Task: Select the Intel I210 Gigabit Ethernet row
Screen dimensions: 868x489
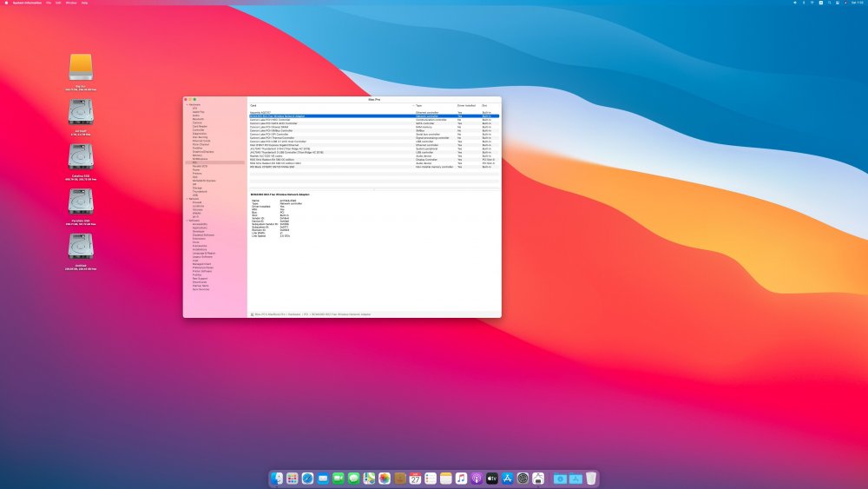Action: pyautogui.click(x=373, y=145)
